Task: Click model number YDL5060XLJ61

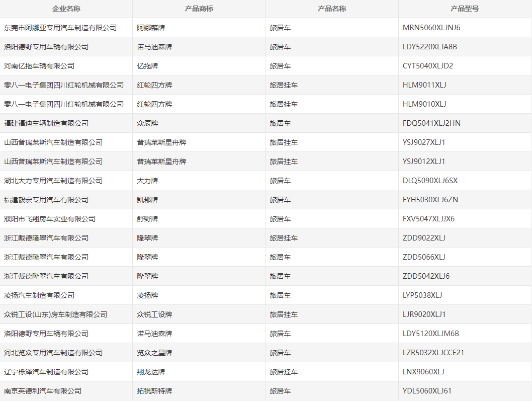Action: 427,391
